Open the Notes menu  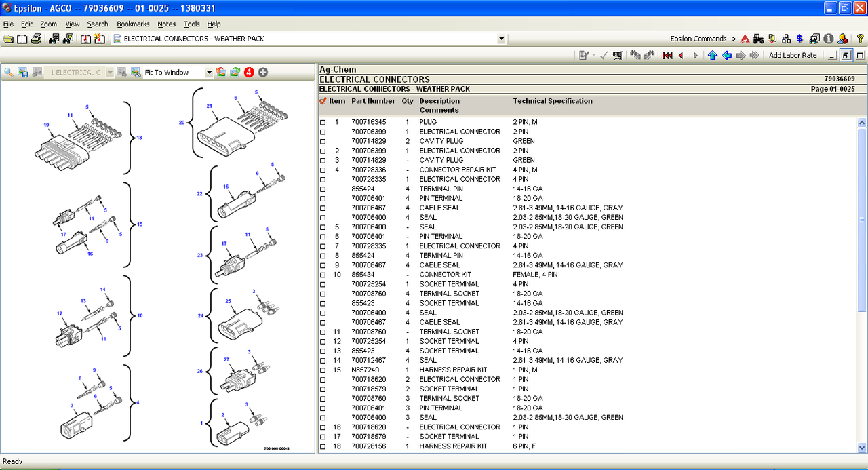click(x=166, y=24)
